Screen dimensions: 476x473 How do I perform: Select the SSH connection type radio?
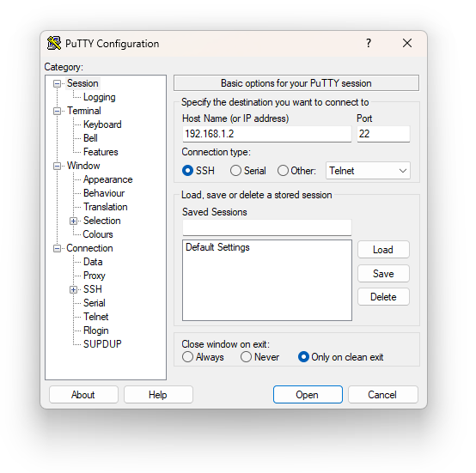point(187,171)
